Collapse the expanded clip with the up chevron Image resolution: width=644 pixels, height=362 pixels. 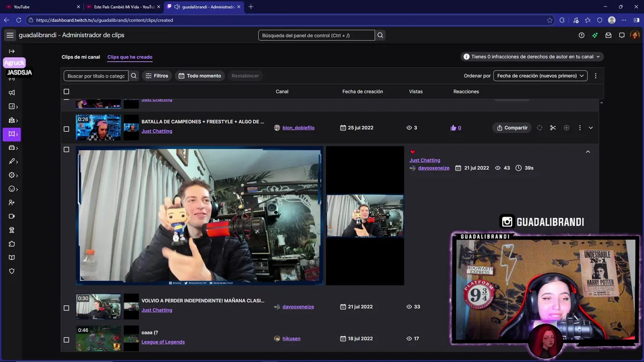[x=588, y=151]
